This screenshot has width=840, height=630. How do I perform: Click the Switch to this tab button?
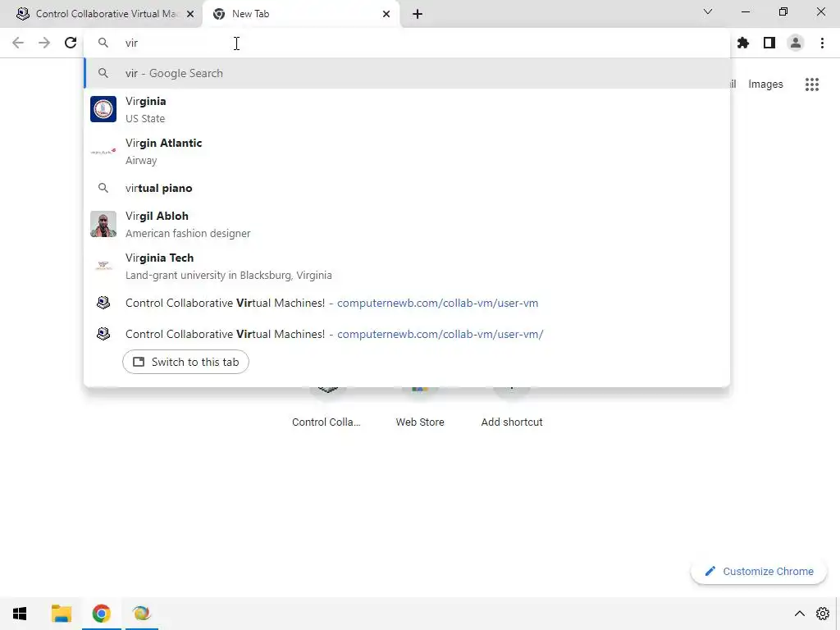[185, 362]
